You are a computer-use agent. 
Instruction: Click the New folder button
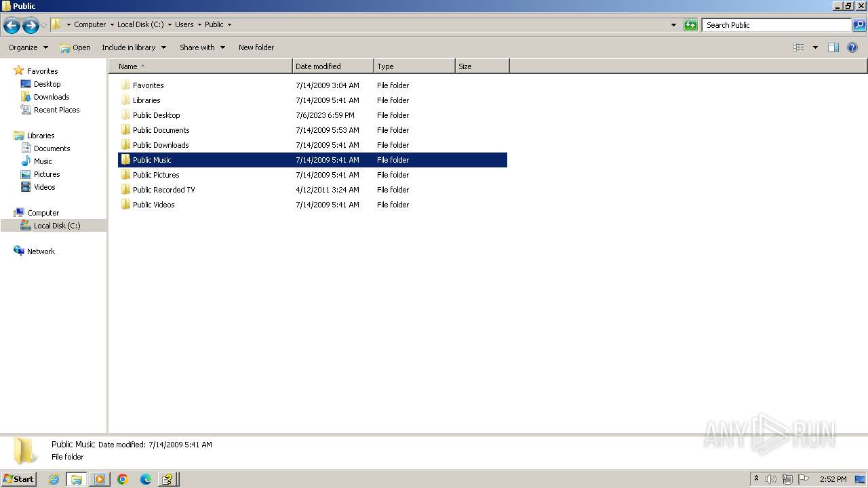click(x=256, y=47)
